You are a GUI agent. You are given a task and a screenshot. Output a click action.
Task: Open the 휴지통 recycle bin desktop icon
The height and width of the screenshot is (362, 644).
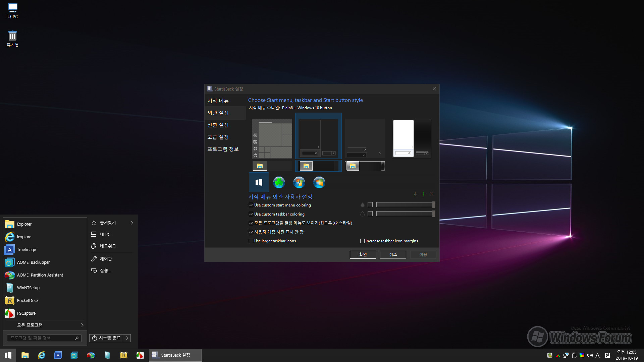[12, 39]
